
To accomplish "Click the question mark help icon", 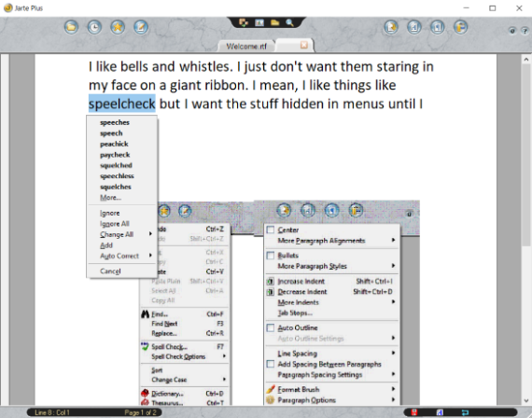I will tap(525, 31).
